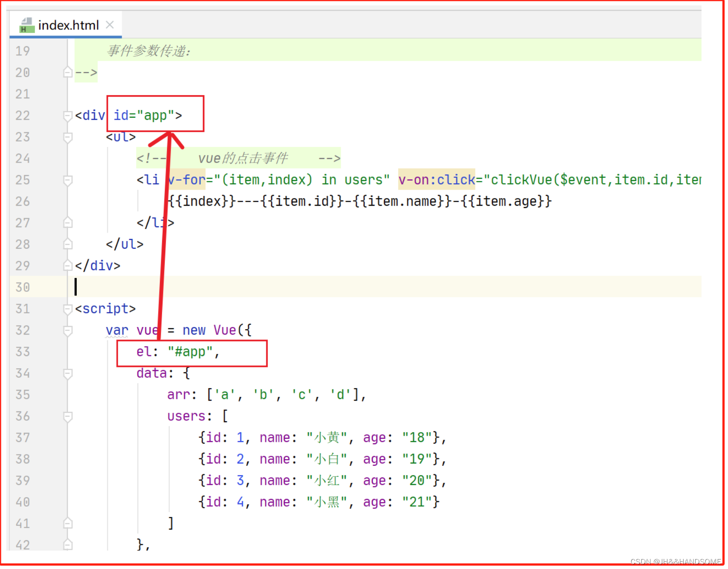Collapse the new Vue fold marker on line 32
The image size is (728, 569).
pyautogui.click(x=68, y=331)
